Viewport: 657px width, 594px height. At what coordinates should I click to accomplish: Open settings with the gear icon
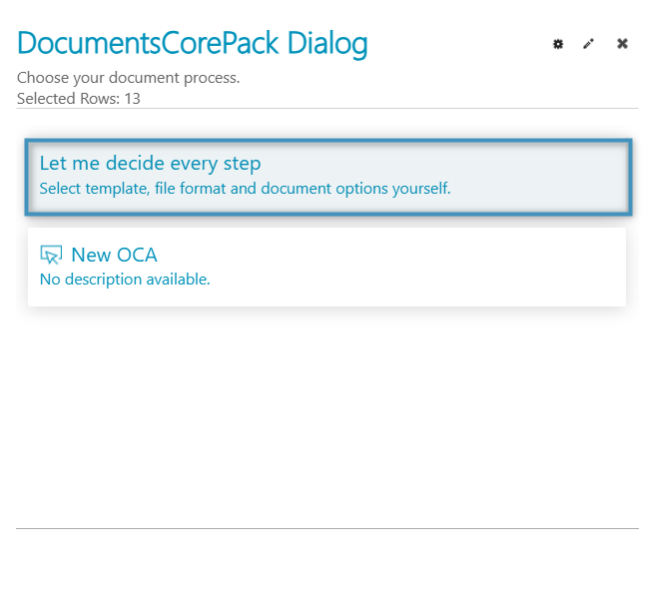[x=558, y=44]
